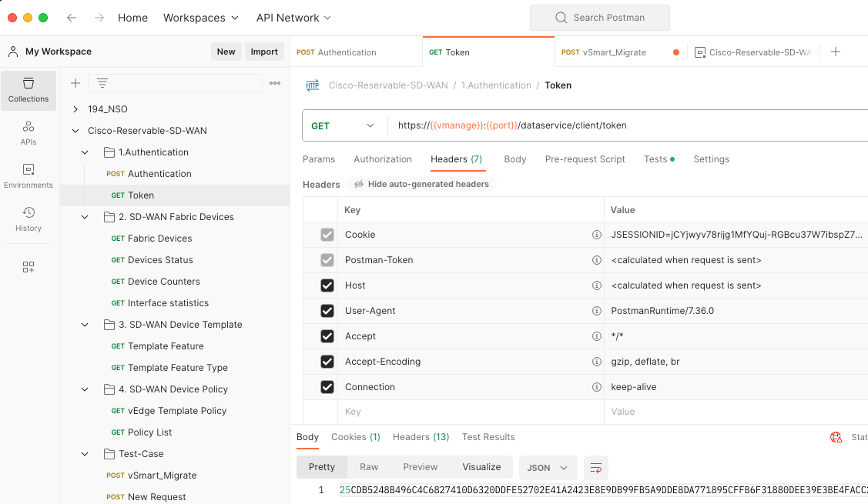
Task: Open the GET method dropdown
Action: 344,125
